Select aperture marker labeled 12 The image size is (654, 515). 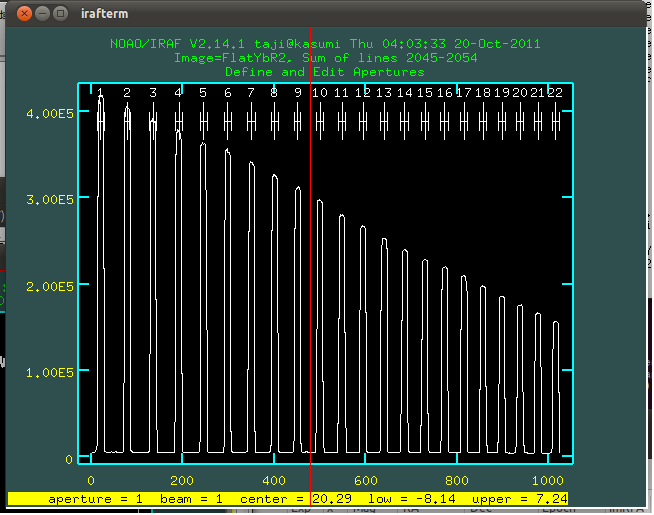tap(362, 120)
